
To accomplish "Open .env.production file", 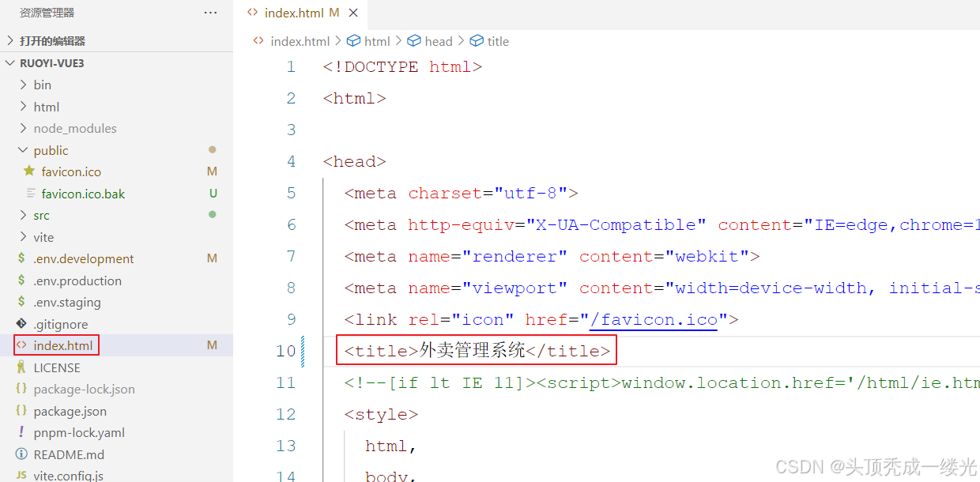I will pyautogui.click(x=77, y=281).
